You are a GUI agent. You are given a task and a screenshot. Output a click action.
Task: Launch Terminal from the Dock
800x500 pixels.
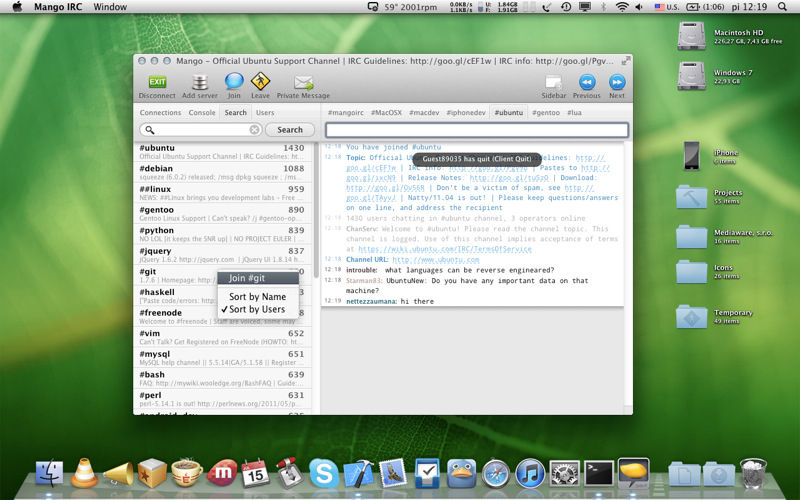point(598,473)
